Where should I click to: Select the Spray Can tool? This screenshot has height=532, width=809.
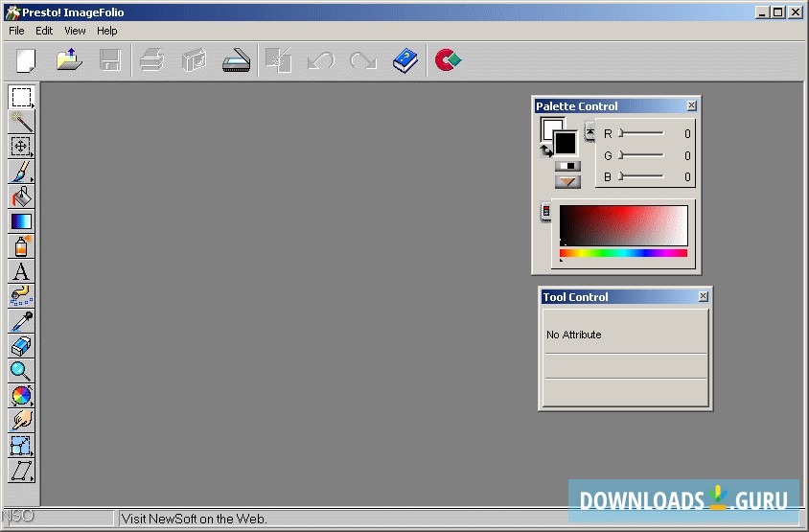[x=21, y=246]
